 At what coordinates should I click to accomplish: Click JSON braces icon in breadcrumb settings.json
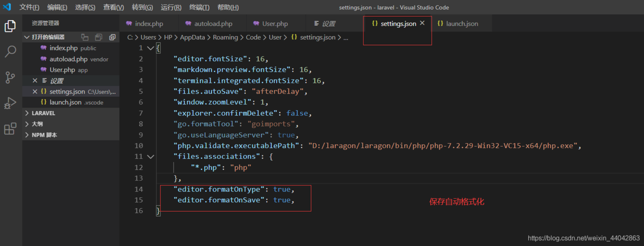click(x=294, y=37)
